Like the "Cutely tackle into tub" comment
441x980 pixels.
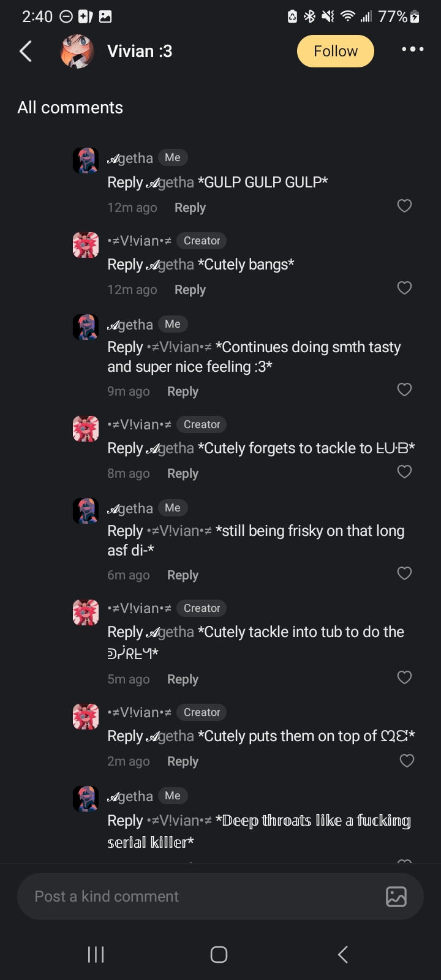tap(404, 677)
